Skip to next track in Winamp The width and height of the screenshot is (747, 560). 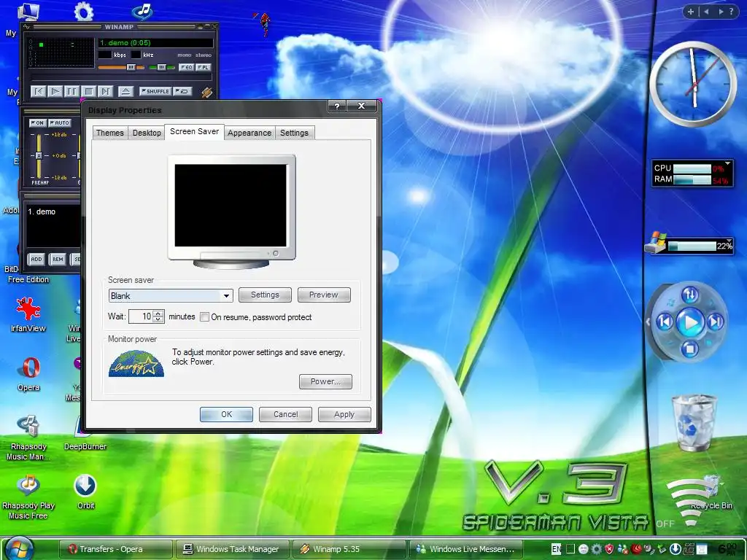tap(105, 91)
